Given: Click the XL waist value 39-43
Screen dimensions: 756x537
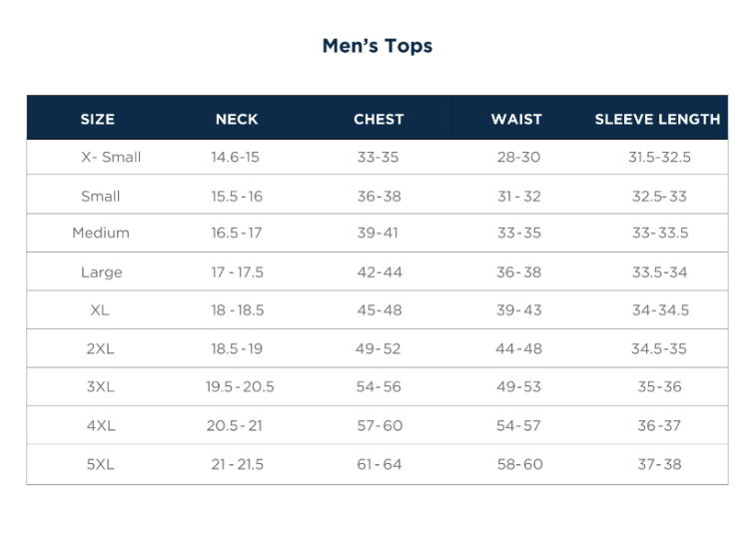Looking at the screenshot, I should (519, 310).
